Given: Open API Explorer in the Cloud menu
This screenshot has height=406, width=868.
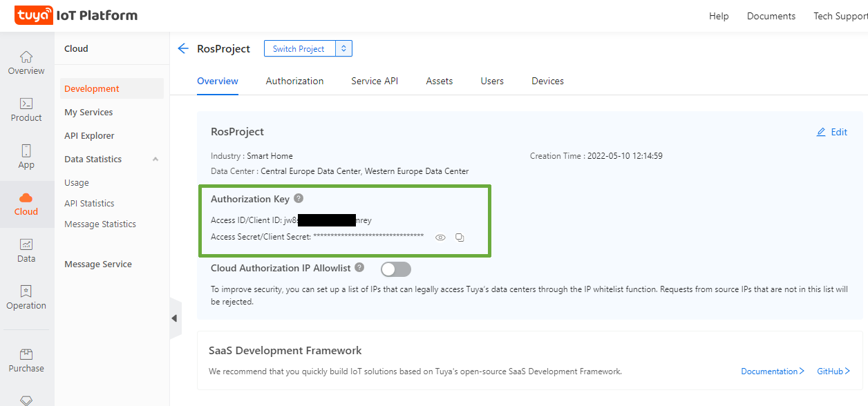Looking at the screenshot, I should pos(89,135).
